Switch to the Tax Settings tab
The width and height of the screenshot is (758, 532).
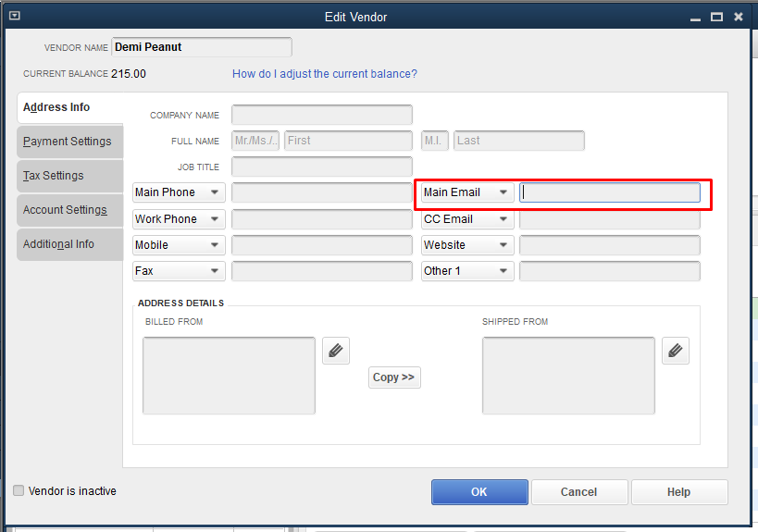coord(70,176)
